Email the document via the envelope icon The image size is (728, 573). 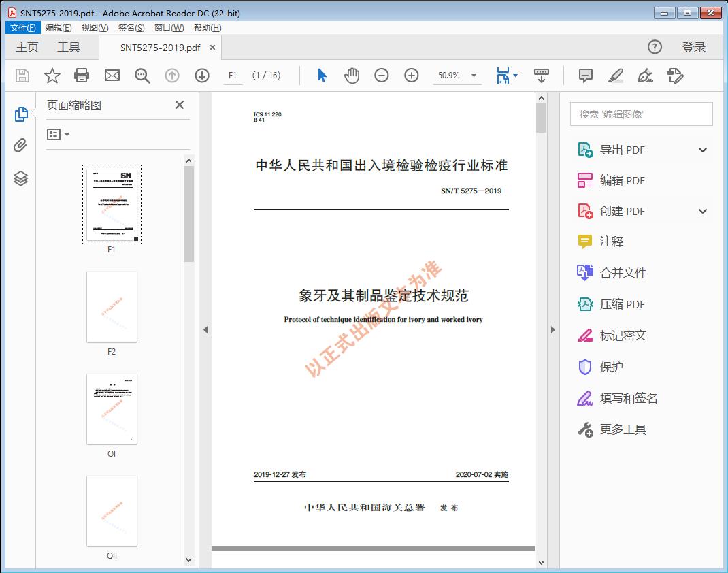[x=112, y=76]
